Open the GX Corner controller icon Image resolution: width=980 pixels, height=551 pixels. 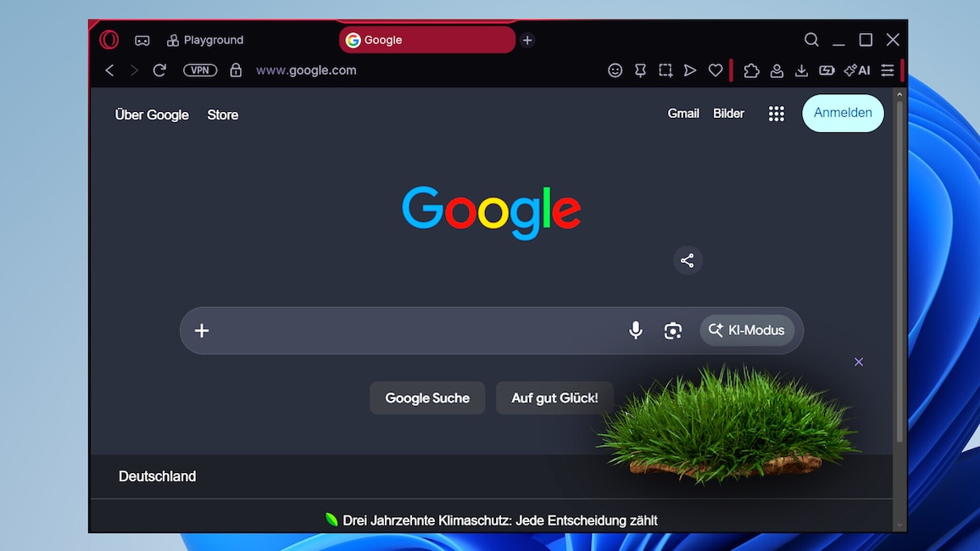[x=142, y=41]
